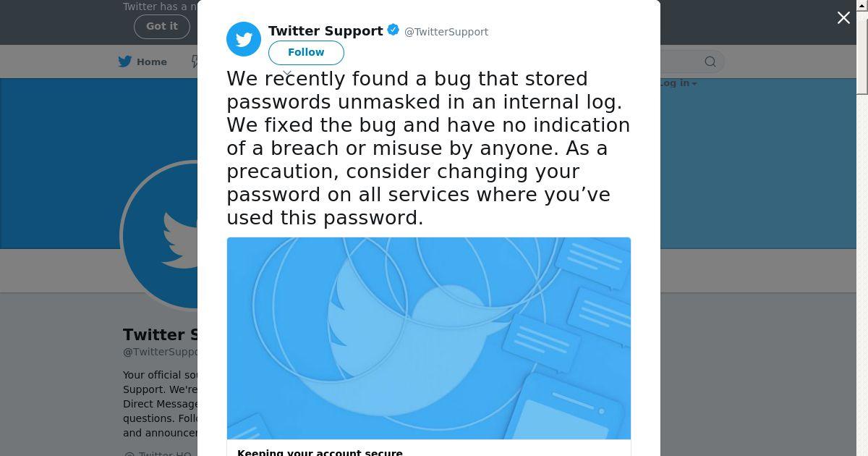Image resolution: width=868 pixels, height=456 pixels.
Task: Go to the Home tab
Action: click(142, 62)
